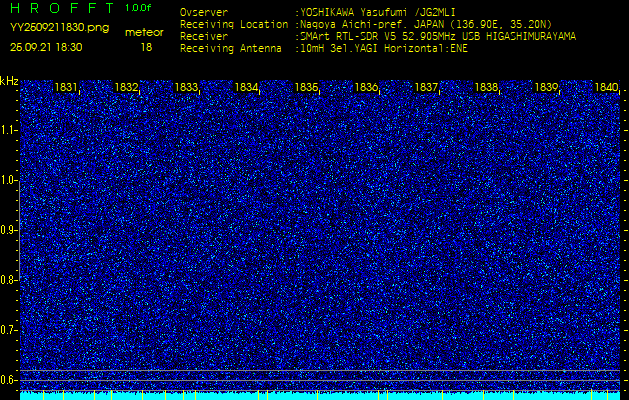Select the 1.1 kHz frequency label
Viewport: 629px width, 400px height.
[9, 130]
